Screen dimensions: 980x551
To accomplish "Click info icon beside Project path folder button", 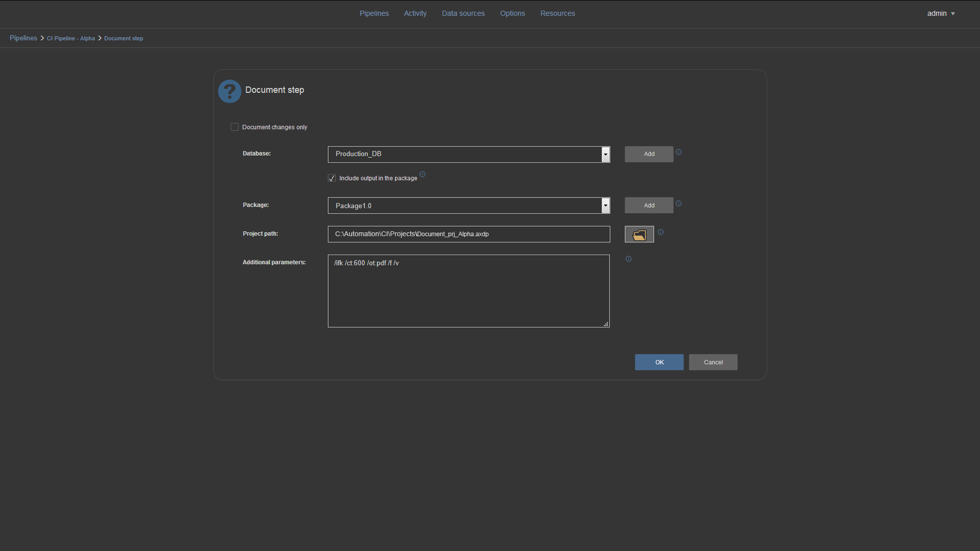I will click(660, 232).
